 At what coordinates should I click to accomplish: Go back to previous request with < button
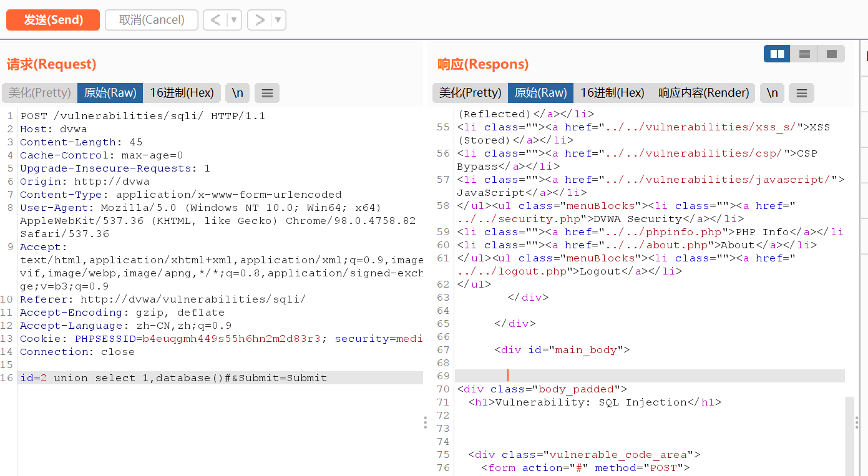point(215,20)
